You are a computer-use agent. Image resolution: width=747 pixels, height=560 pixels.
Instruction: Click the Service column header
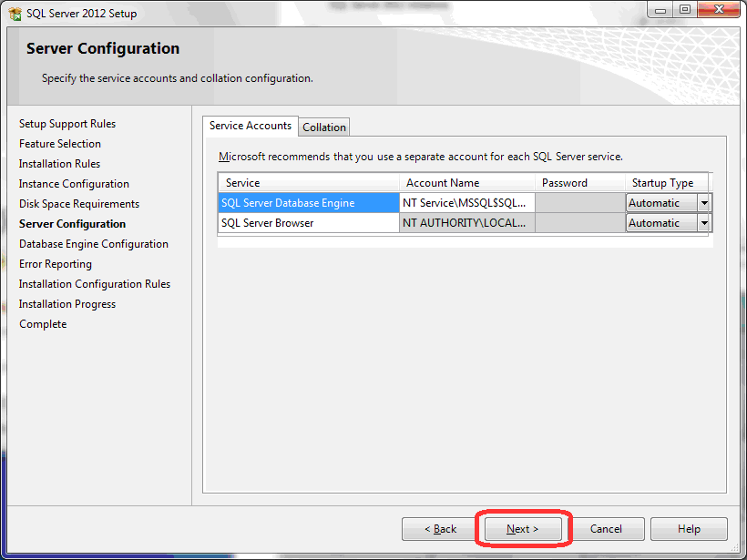[x=309, y=183]
